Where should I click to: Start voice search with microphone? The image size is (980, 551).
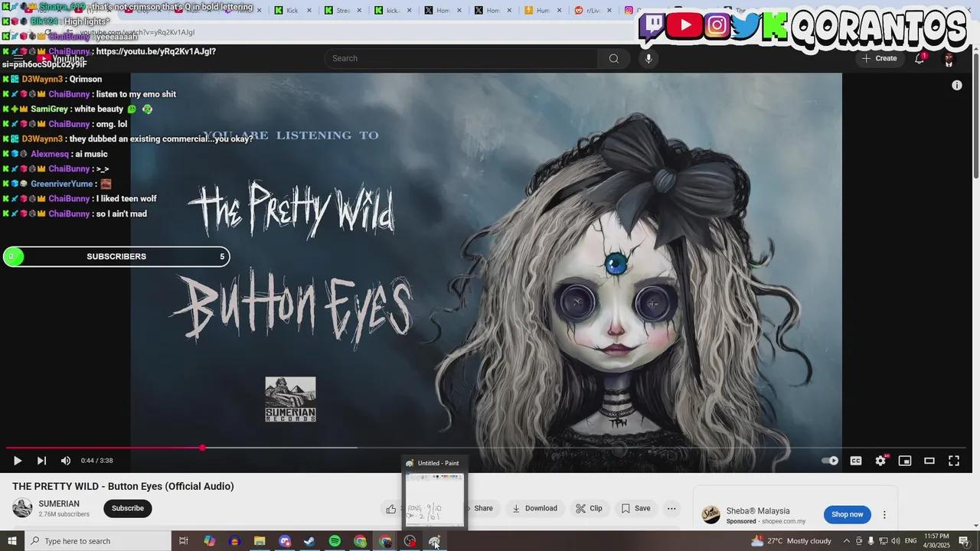pos(648,58)
